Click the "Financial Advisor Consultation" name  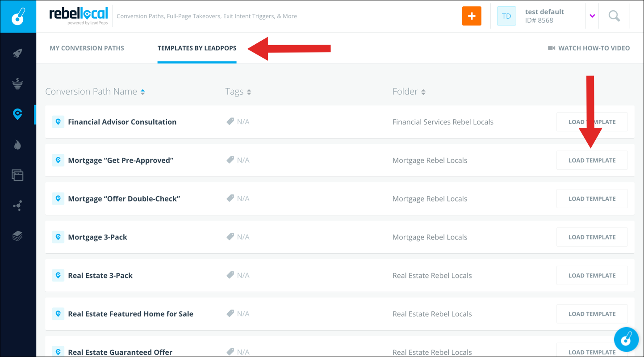tap(122, 122)
